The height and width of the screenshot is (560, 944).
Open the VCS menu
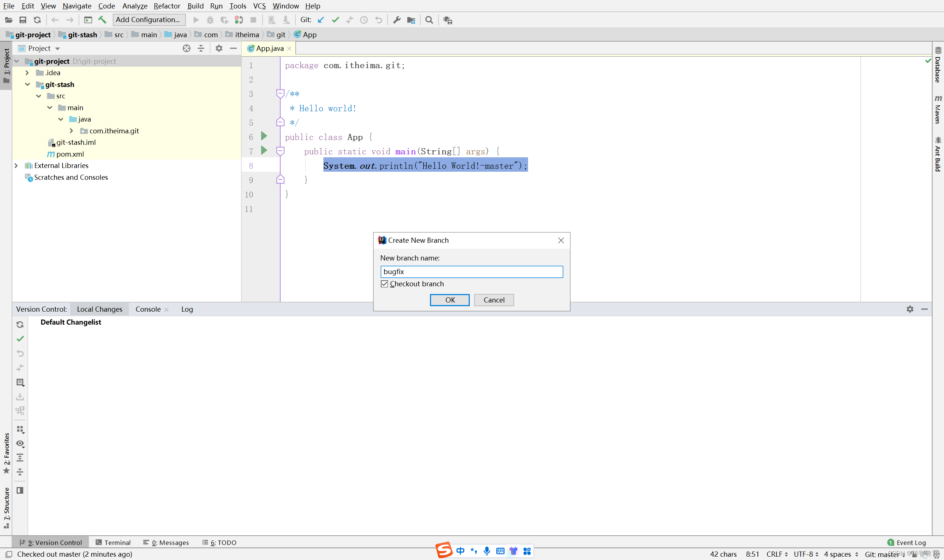pyautogui.click(x=259, y=6)
